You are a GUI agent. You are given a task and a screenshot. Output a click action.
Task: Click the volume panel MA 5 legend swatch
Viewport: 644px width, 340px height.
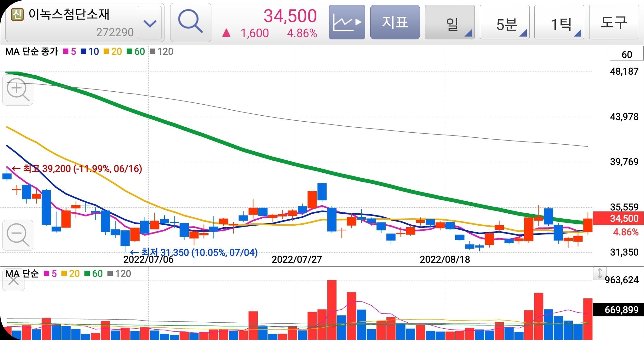point(47,274)
